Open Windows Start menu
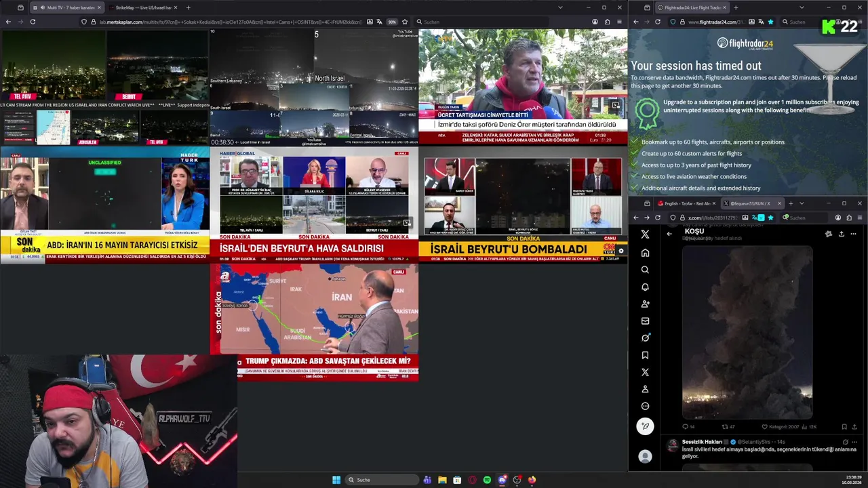868x488 pixels. click(x=336, y=480)
